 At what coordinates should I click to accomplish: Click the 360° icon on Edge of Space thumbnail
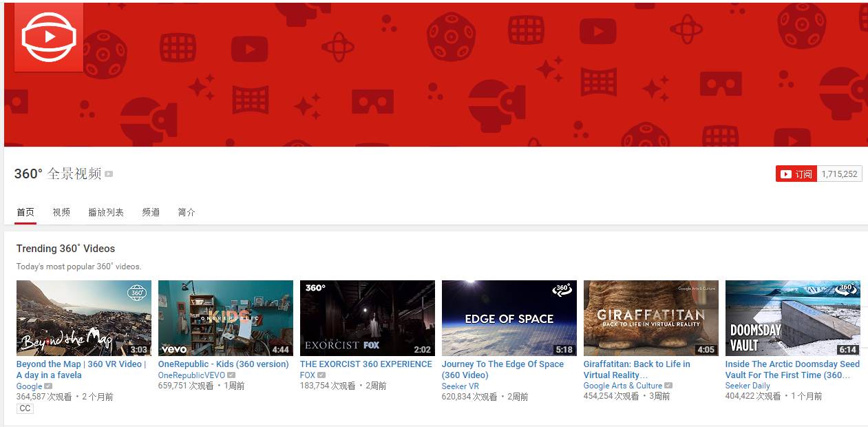tap(562, 290)
